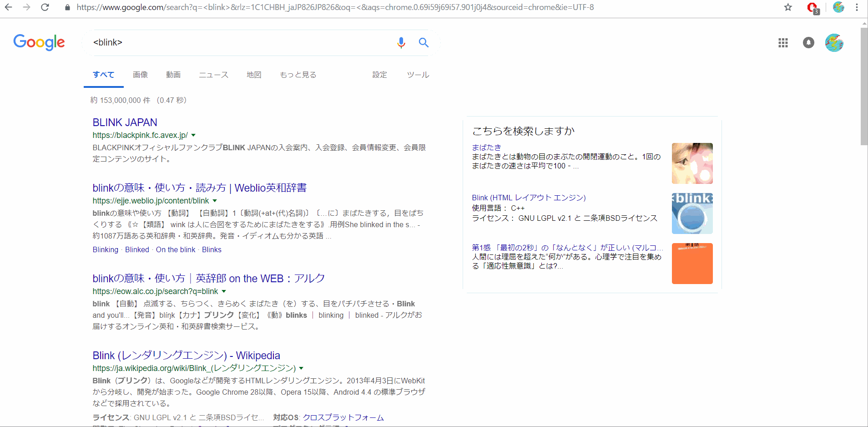Switch to the 画像 tab
Image resolution: width=868 pixels, height=427 pixels.
point(140,75)
